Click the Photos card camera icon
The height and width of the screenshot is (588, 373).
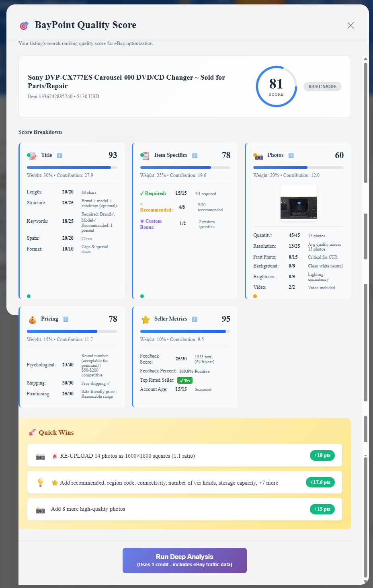pos(258,156)
